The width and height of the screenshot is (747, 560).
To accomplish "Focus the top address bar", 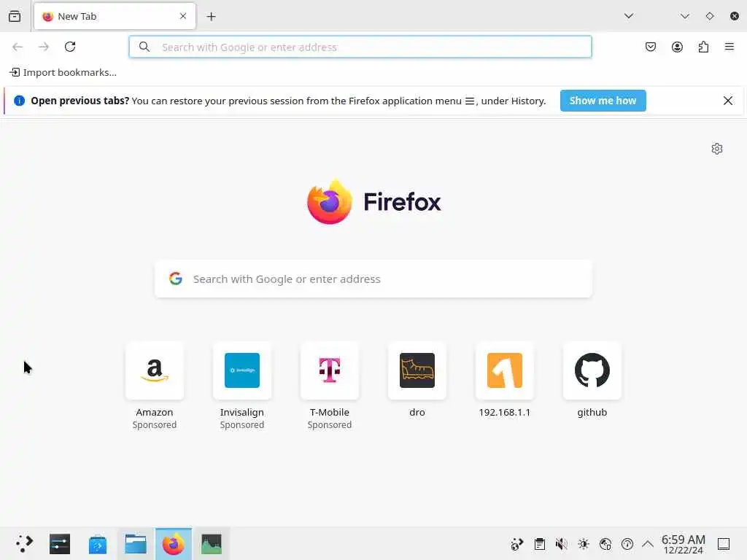I will pyautogui.click(x=360, y=47).
